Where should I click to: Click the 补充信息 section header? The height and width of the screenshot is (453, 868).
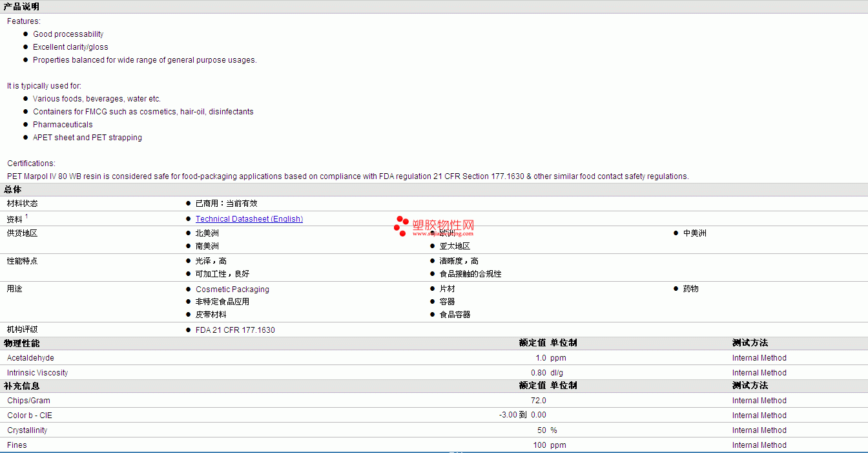pos(21,386)
